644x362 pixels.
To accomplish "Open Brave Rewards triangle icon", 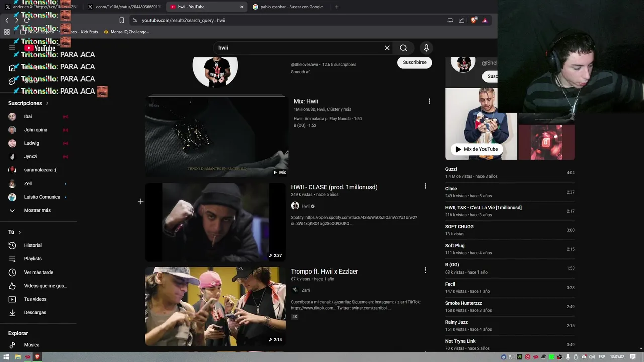I will click(x=485, y=20).
